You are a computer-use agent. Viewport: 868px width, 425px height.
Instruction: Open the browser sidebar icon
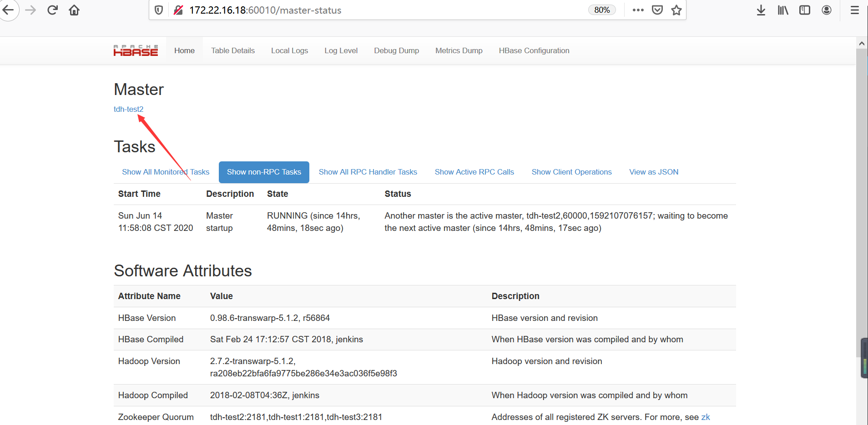[x=804, y=10]
